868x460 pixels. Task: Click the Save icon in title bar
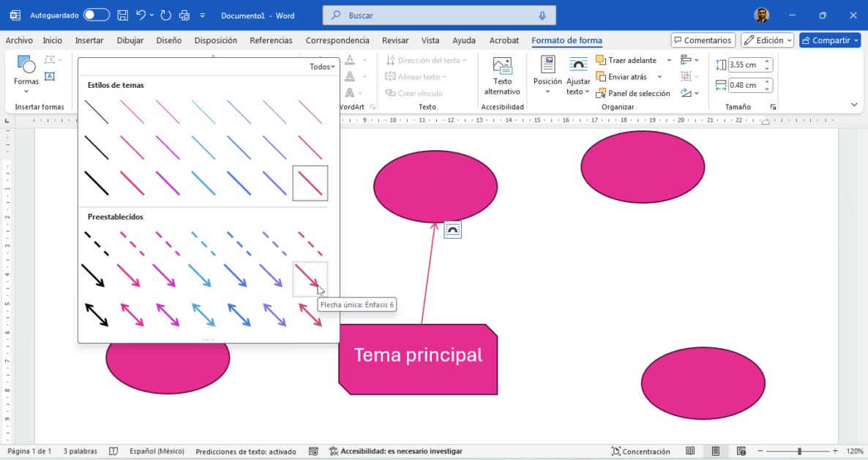[x=123, y=15]
